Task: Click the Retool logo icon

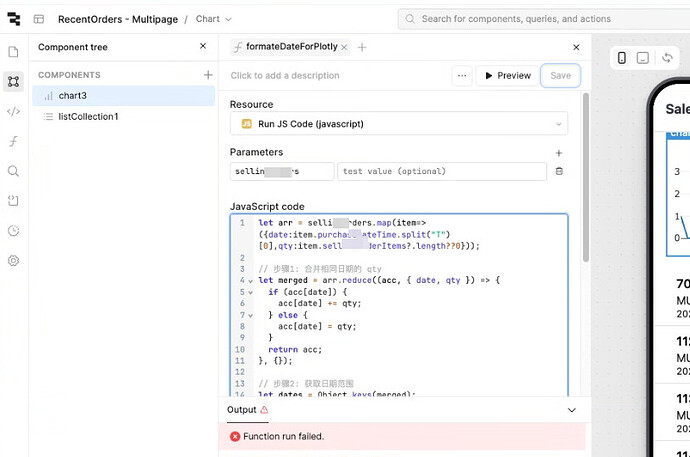Action: (x=14, y=19)
